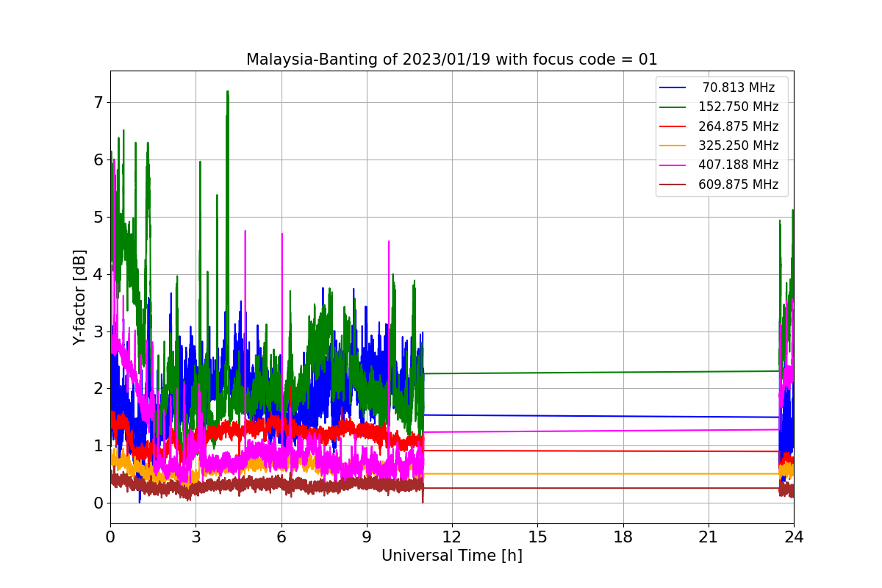Click x-axis tick label 9

coord(367,537)
